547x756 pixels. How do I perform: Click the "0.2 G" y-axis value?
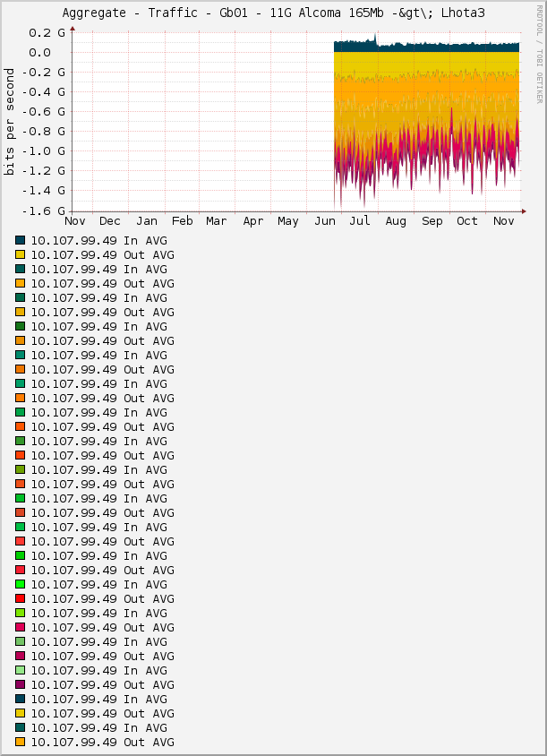pyautogui.click(x=45, y=32)
